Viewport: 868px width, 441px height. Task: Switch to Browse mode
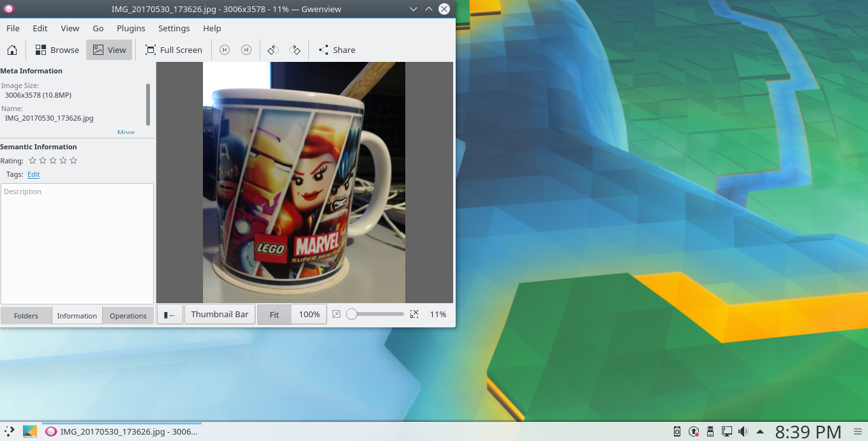[x=57, y=50]
